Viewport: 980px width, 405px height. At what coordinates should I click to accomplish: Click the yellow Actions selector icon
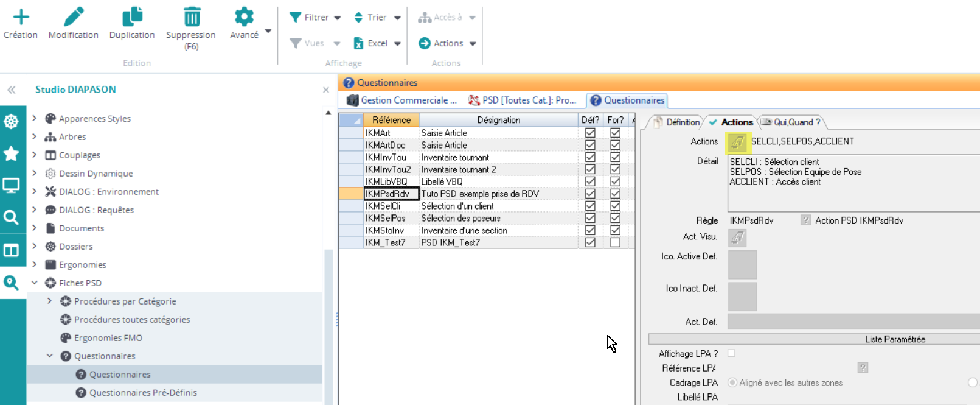point(737,142)
